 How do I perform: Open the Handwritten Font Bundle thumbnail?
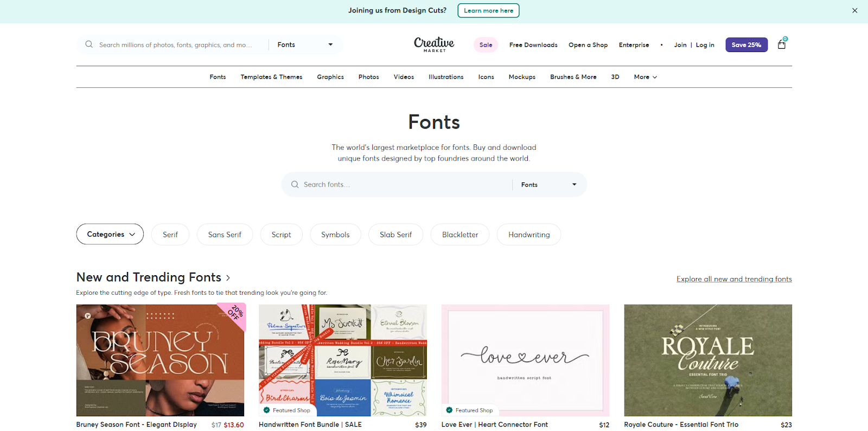(343, 360)
